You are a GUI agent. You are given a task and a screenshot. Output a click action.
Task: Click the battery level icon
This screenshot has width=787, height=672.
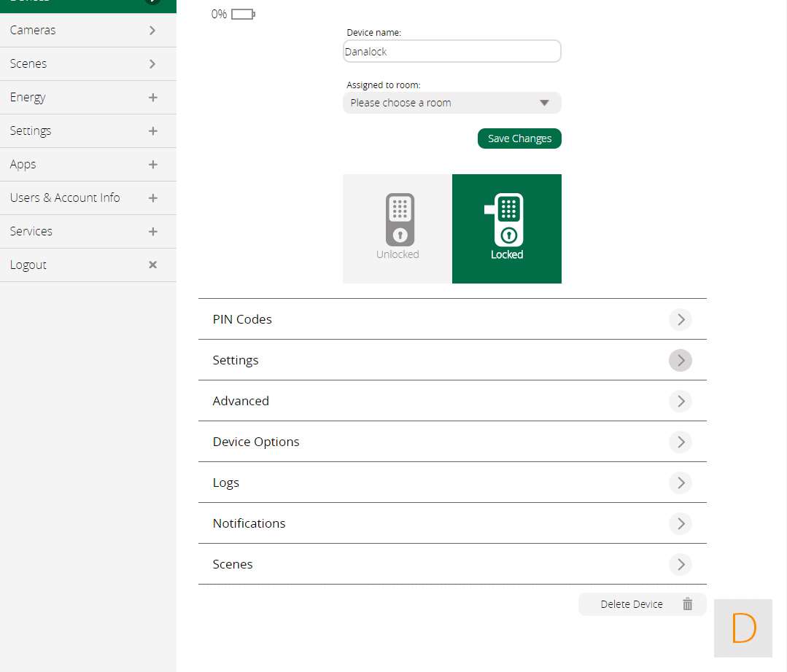click(243, 14)
